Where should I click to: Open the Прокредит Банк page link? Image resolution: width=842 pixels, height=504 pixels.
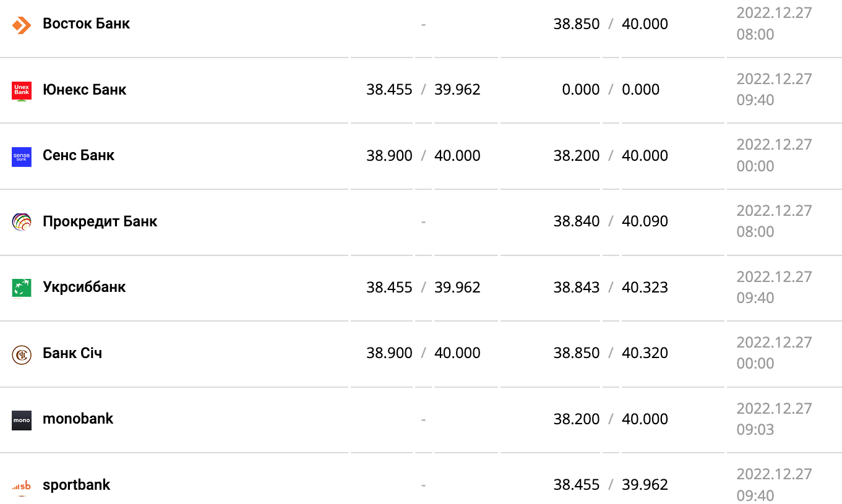tap(100, 221)
